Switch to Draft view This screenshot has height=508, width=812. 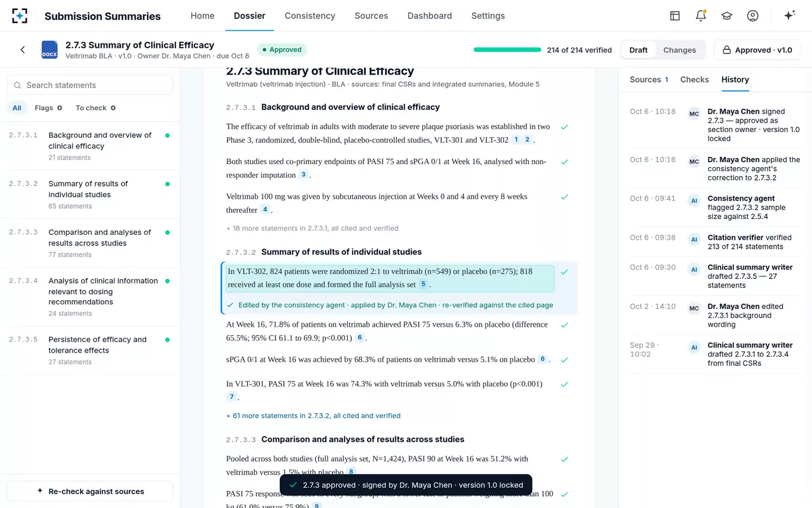[638, 50]
